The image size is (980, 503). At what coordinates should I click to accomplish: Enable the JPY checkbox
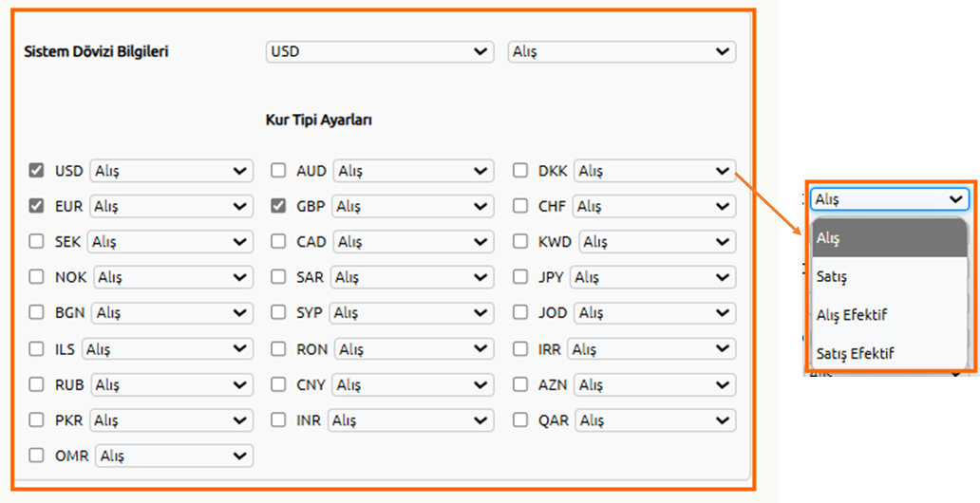click(x=520, y=277)
